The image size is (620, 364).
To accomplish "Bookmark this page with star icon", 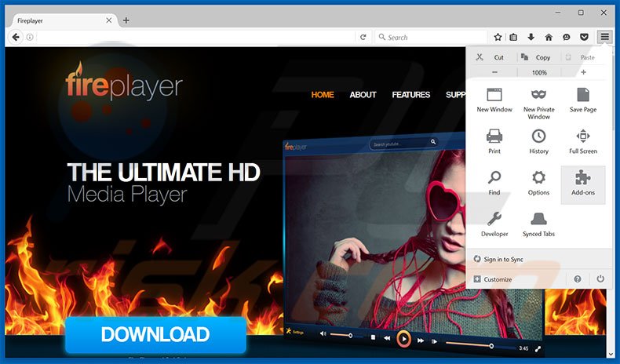I will [x=498, y=37].
